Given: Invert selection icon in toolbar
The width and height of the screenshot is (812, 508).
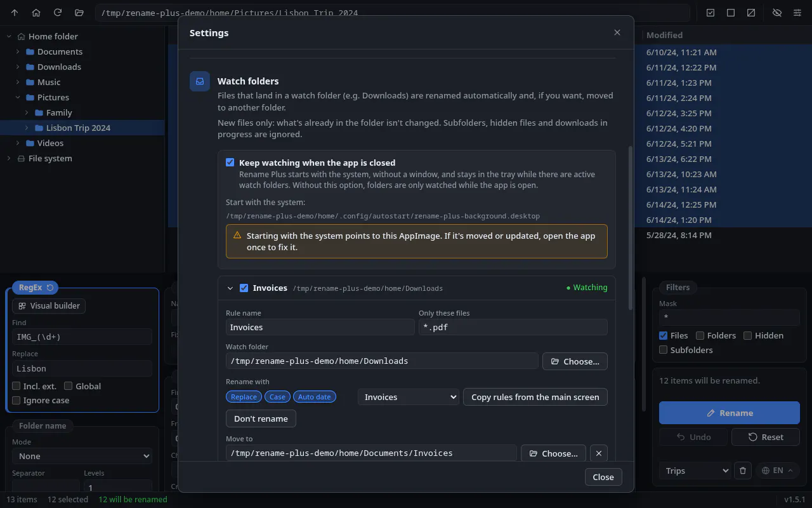Looking at the screenshot, I should (751, 13).
